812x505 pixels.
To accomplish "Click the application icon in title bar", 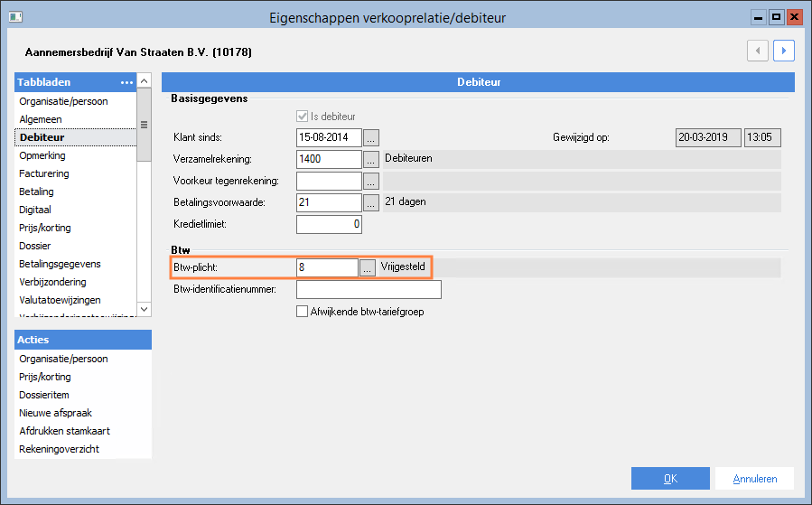I will pos(15,17).
